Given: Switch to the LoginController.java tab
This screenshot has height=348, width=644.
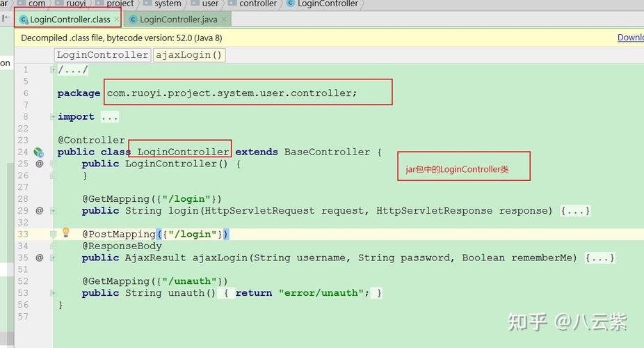Looking at the screenshot, I should click(179, 19).
